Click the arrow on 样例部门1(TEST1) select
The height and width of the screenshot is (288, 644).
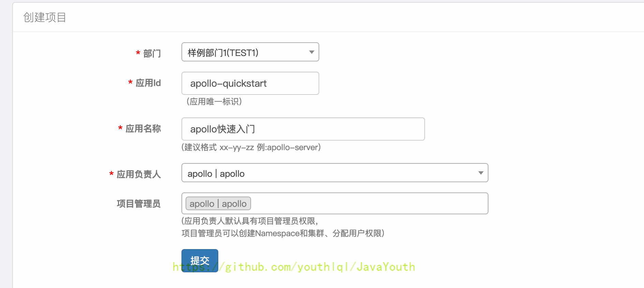pos(311,52)
